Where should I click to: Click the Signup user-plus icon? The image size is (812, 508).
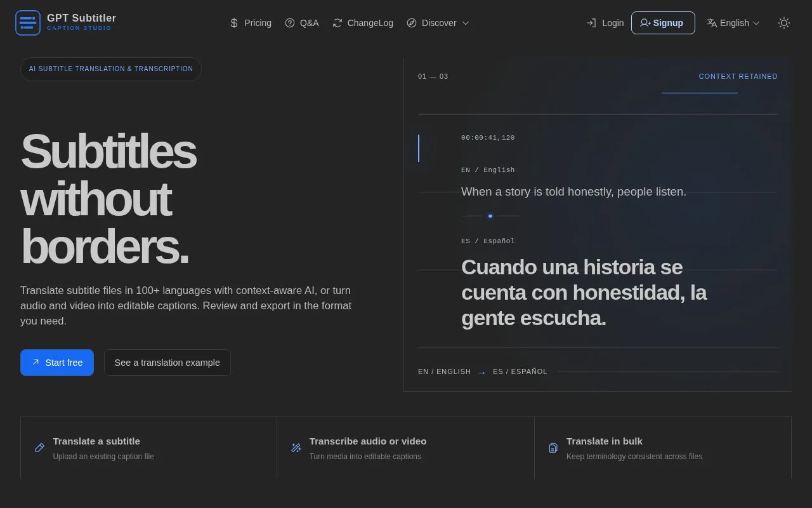coord(645,23)
